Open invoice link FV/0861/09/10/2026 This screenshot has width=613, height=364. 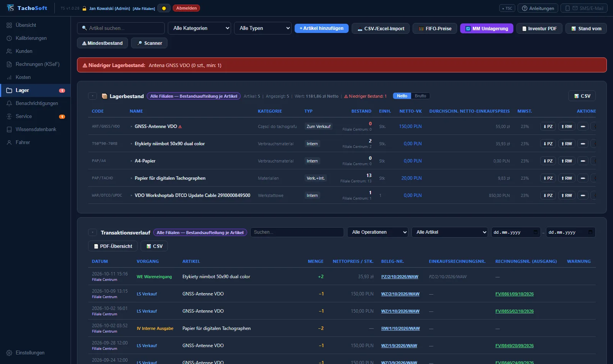click(515, 294)
